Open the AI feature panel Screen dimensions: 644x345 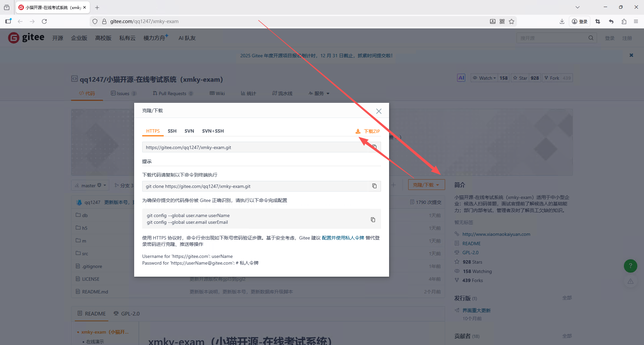coord(461,77)
